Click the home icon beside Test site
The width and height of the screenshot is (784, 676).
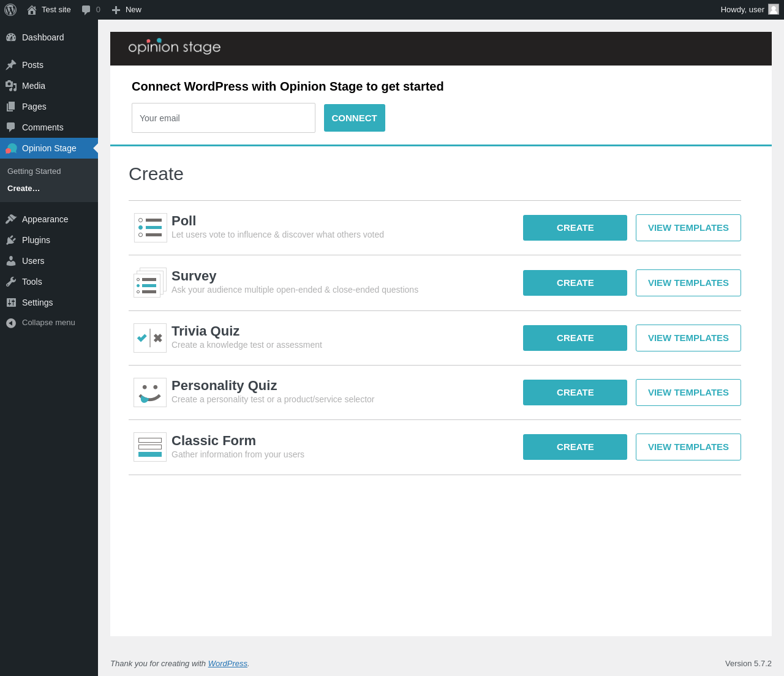32,10
